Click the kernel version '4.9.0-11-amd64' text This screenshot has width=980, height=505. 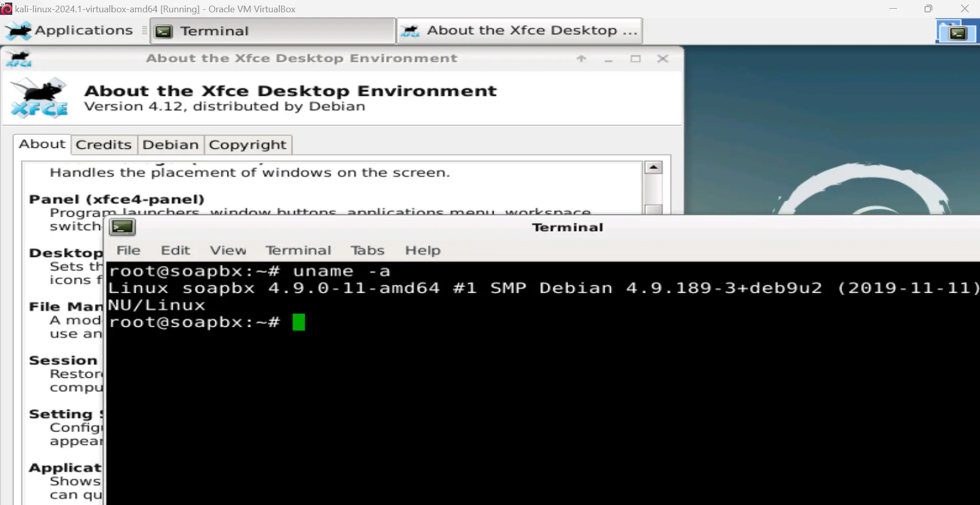point(354,288)
